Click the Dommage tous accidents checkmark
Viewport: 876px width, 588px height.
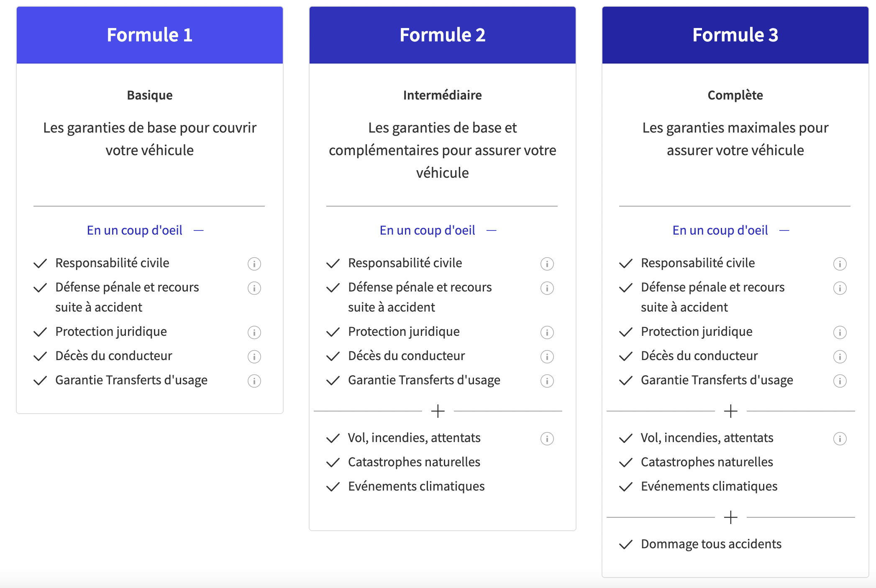coord(625,545)
